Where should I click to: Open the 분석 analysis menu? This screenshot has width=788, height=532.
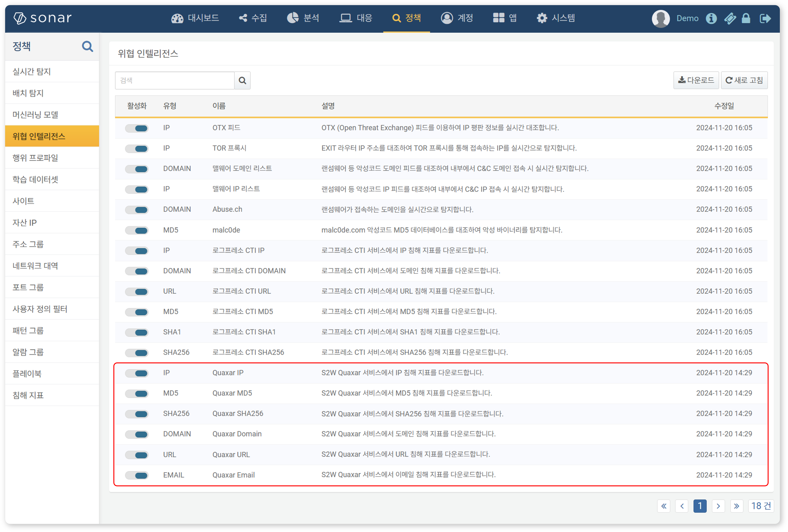(x=303, y=18)
